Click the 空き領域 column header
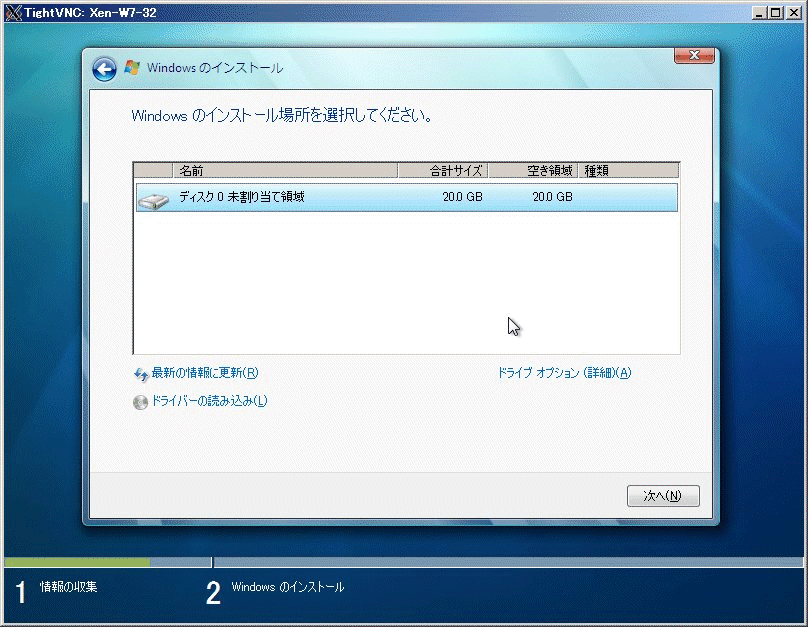The width and height of the screenshot is (808, 627). pyautogui.click(x=533, y=171)
